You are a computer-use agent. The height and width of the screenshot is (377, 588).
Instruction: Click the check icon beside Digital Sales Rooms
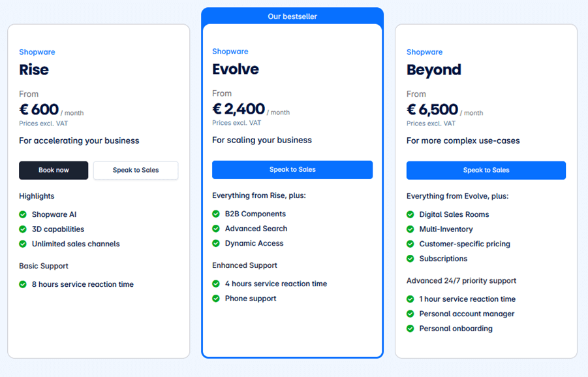[410, 214]
